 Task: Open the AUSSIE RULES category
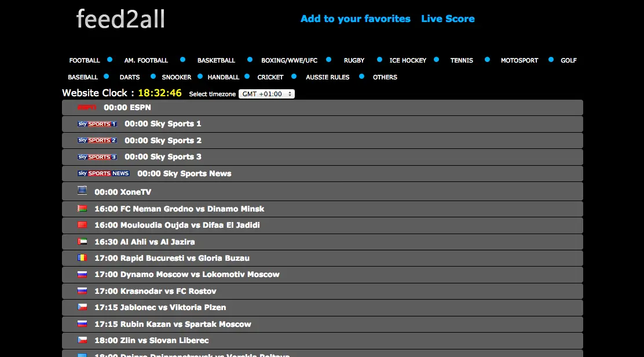[x=327, y=77]
